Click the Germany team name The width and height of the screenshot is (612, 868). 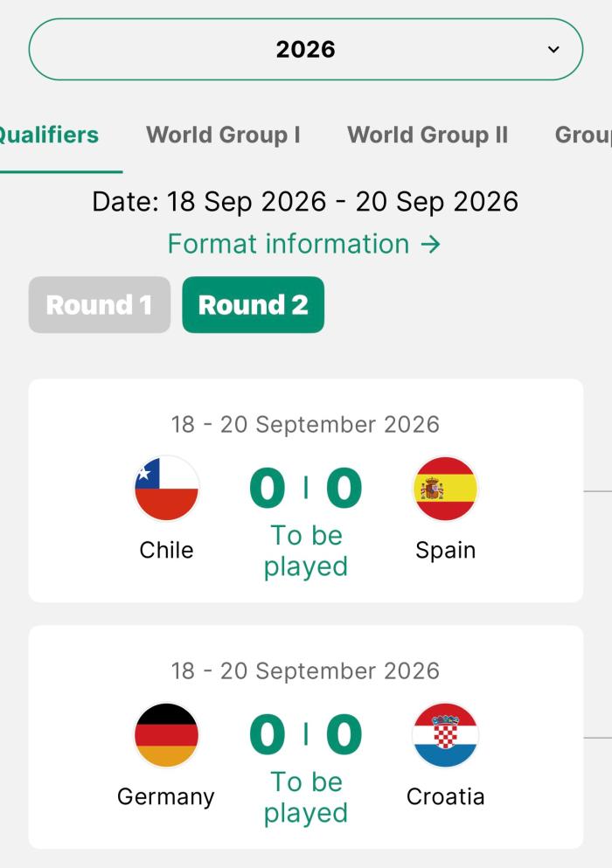point(166,796)
